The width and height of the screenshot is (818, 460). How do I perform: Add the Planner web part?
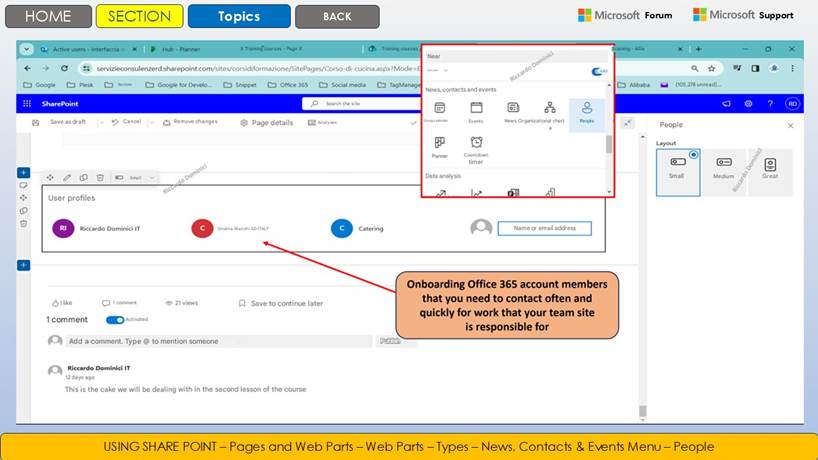point(440,142)
